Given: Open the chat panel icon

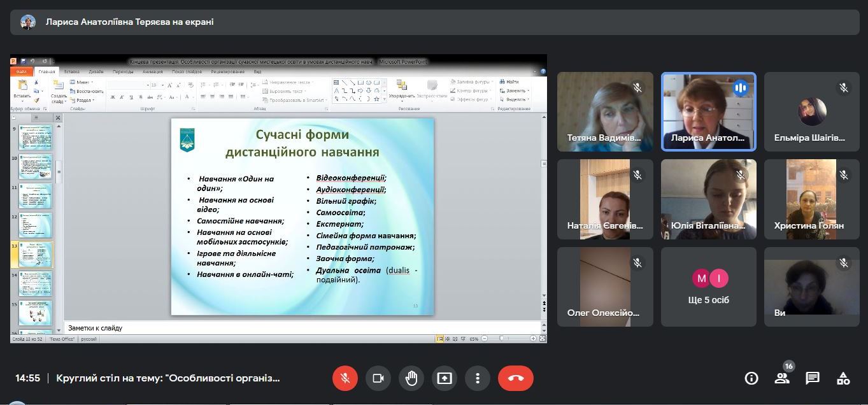Looking at the screenshot, I should (813, 378).
